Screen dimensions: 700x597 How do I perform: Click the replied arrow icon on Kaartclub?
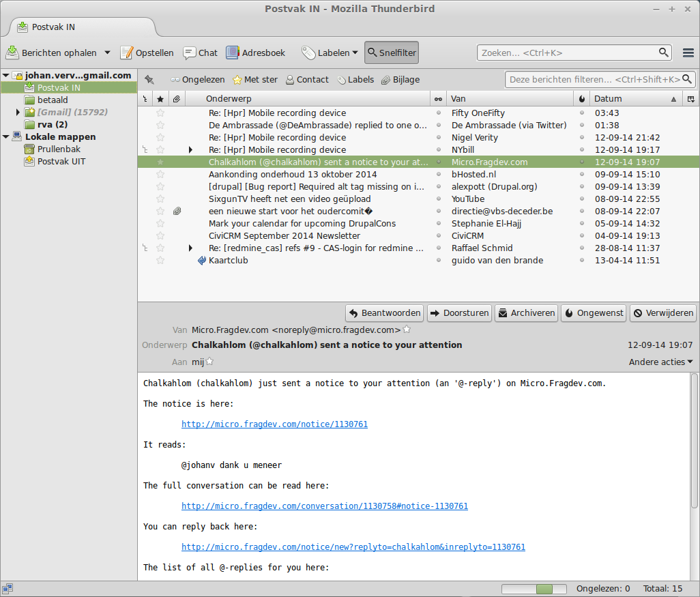[x=202, y=261]
